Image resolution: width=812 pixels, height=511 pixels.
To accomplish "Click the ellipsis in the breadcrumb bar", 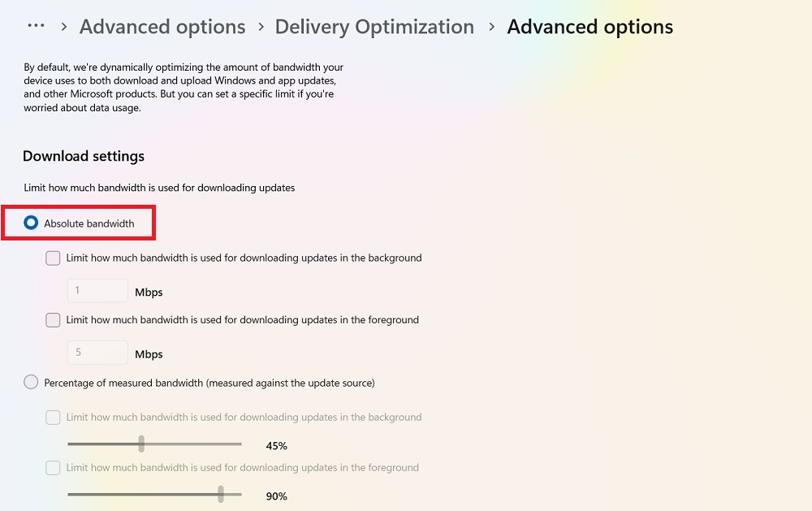I will (x=36, y=26).
